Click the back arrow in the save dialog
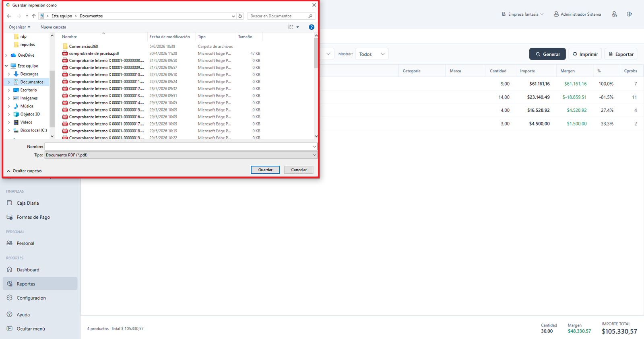The height and width of the screenshot is (339, 644). tap(9, 16)
